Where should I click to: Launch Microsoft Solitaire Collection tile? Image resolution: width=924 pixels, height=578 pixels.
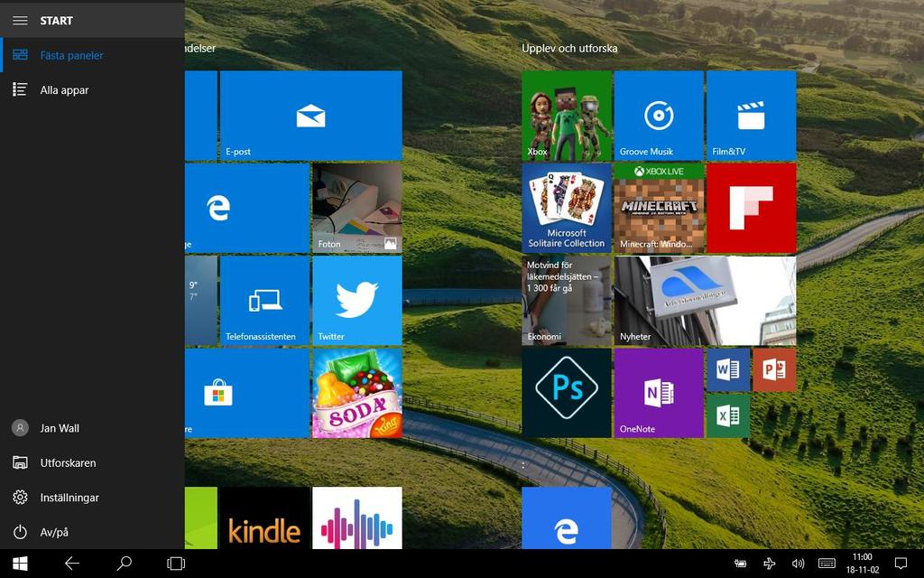(x=567, y=209)
